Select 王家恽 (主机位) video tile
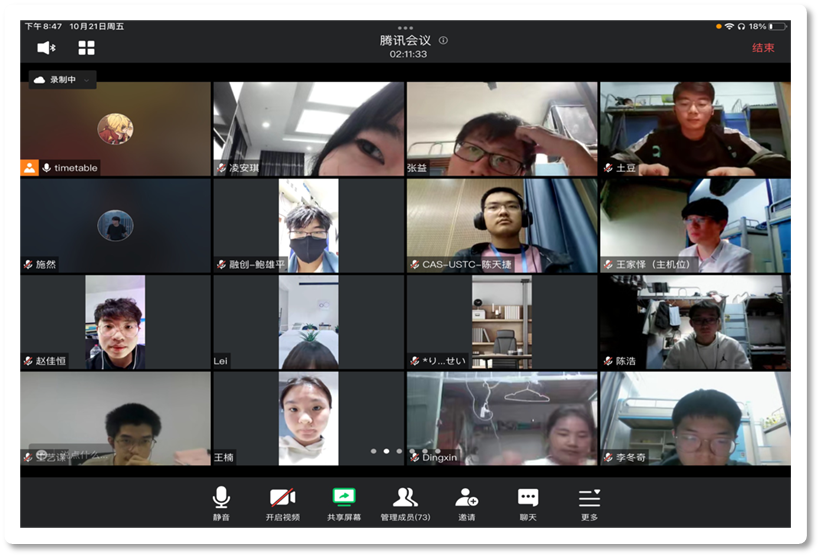Screen dimensions: 820x557 click(x=695, y=226)
